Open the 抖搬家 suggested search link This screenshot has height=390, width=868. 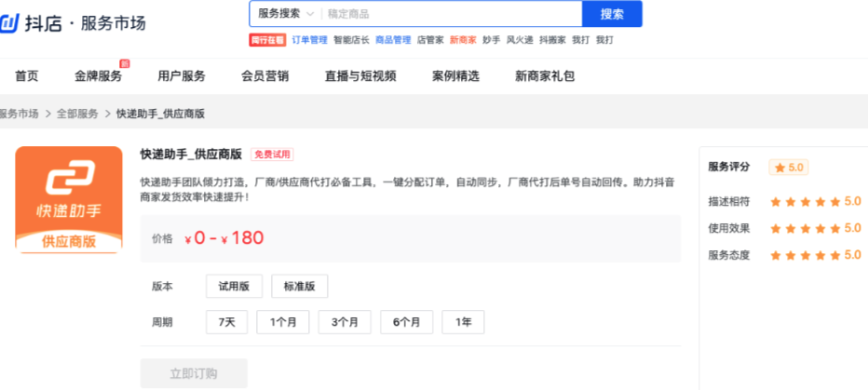(x=552, y=40)
